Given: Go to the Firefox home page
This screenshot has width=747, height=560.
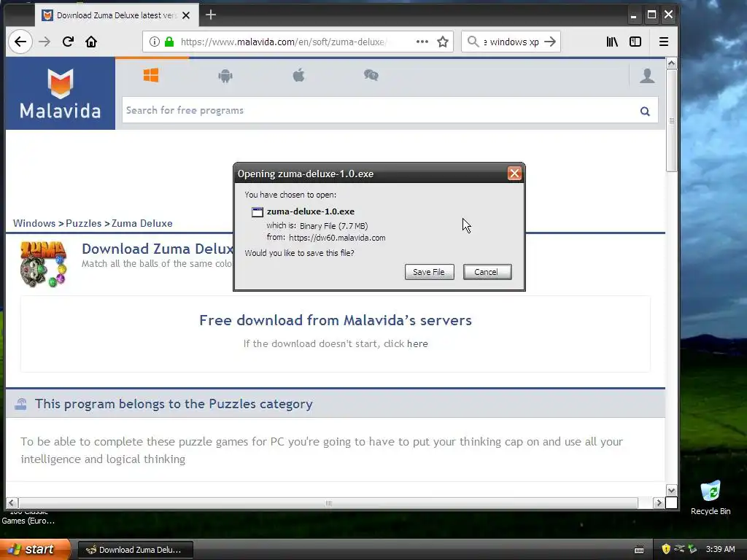Looking at the screenshot, I should click(91, 42).
